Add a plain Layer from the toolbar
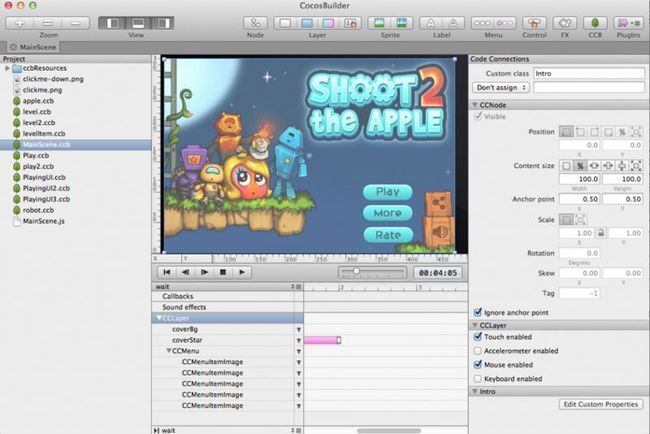 click(285, 23)
